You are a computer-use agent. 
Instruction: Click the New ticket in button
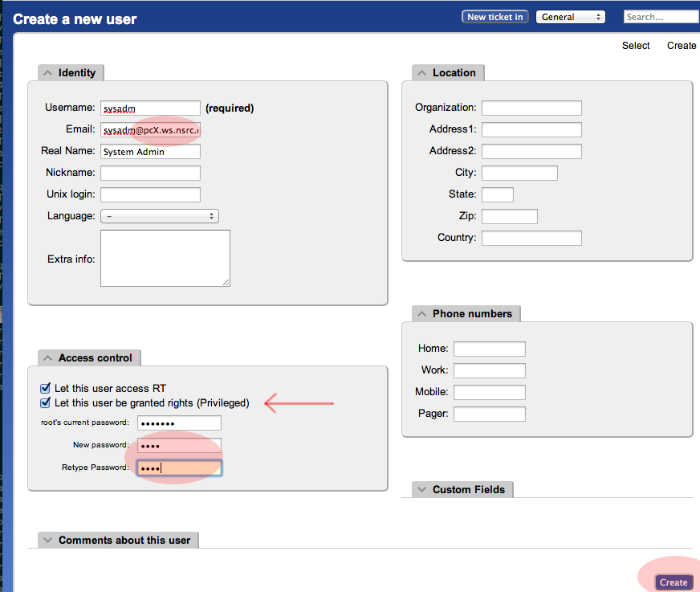pos(494,17)
